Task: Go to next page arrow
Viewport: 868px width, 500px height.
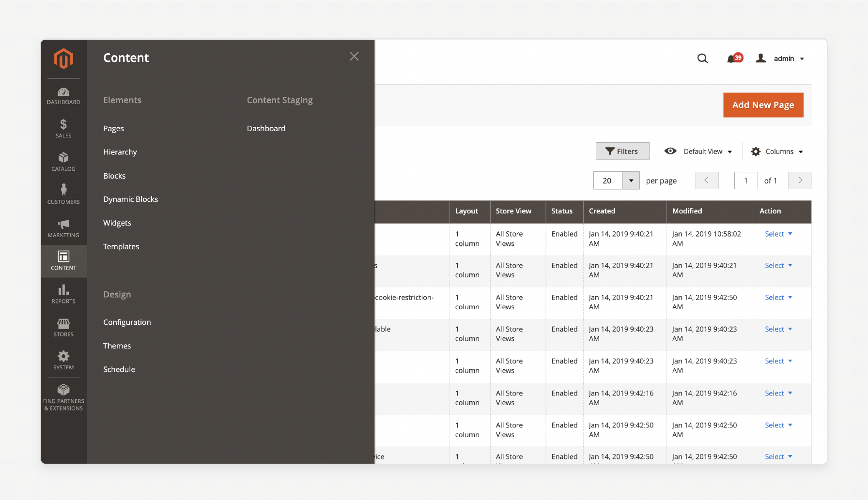Action: tap(800, 181)
